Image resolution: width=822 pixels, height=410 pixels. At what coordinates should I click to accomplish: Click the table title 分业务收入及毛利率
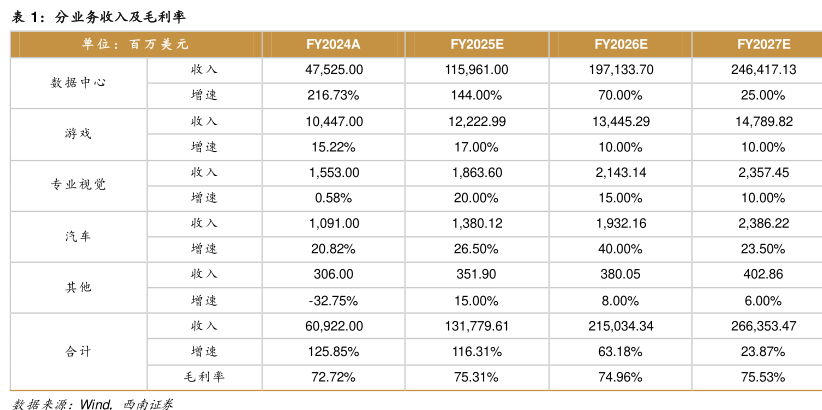point(119,17)
